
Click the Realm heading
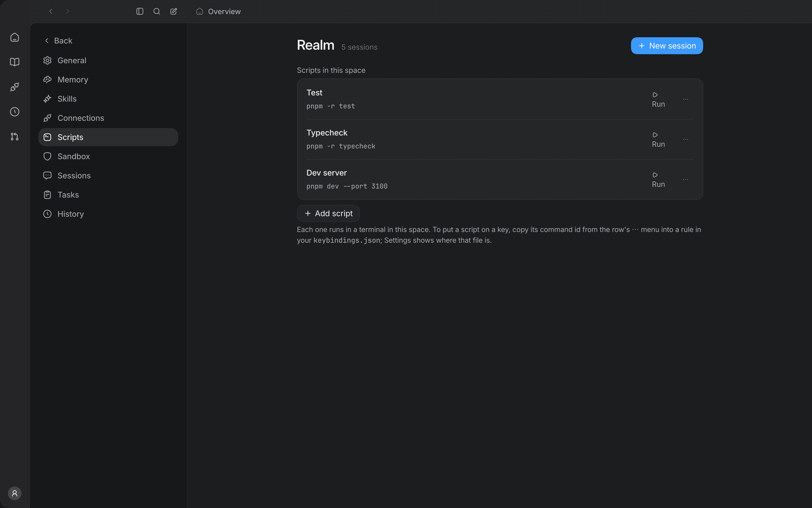click(x=315, y=45)
